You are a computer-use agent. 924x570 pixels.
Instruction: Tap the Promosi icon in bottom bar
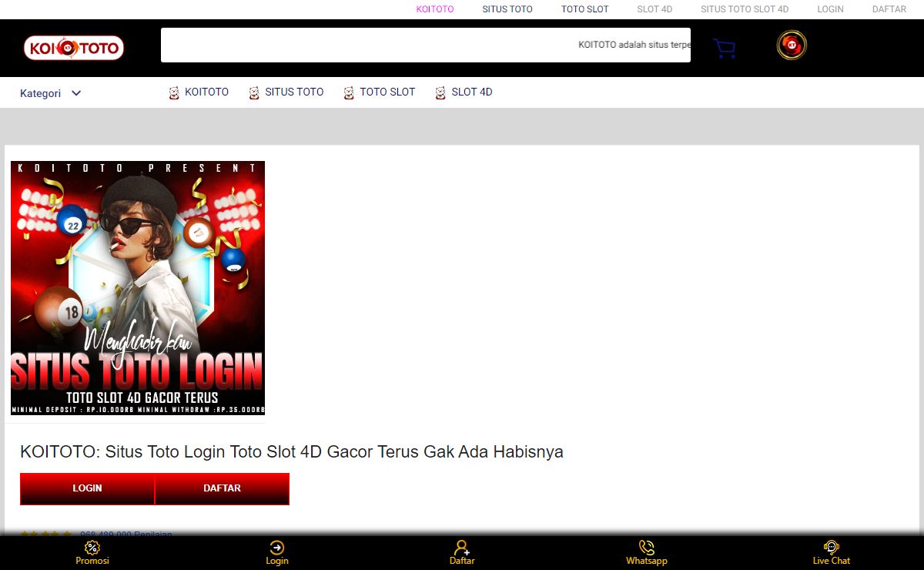92,548
